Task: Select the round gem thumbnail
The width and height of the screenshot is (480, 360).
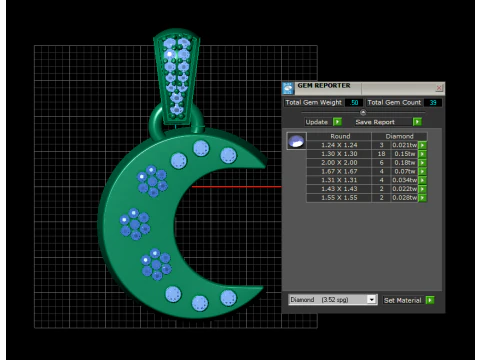Action: 296,141
